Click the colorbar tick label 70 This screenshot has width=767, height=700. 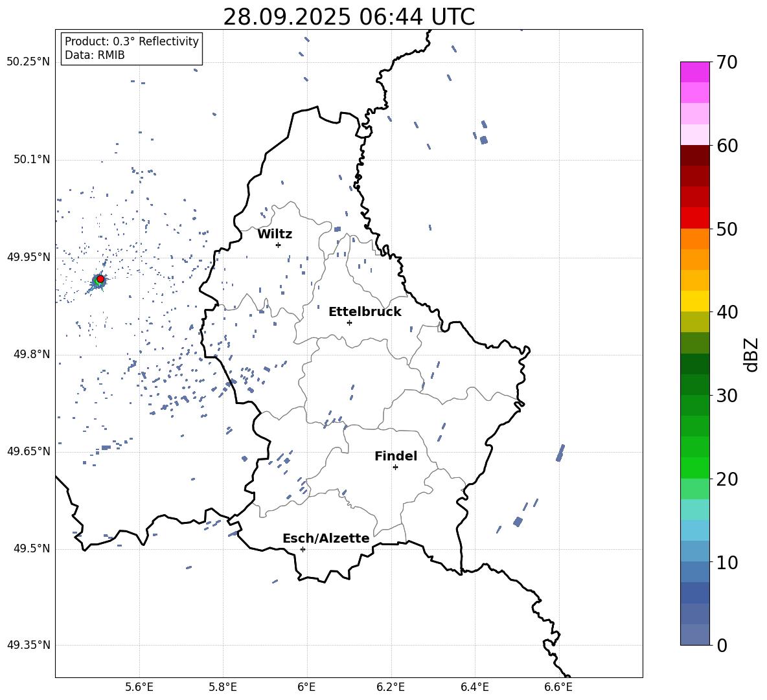tap(726, 63)
